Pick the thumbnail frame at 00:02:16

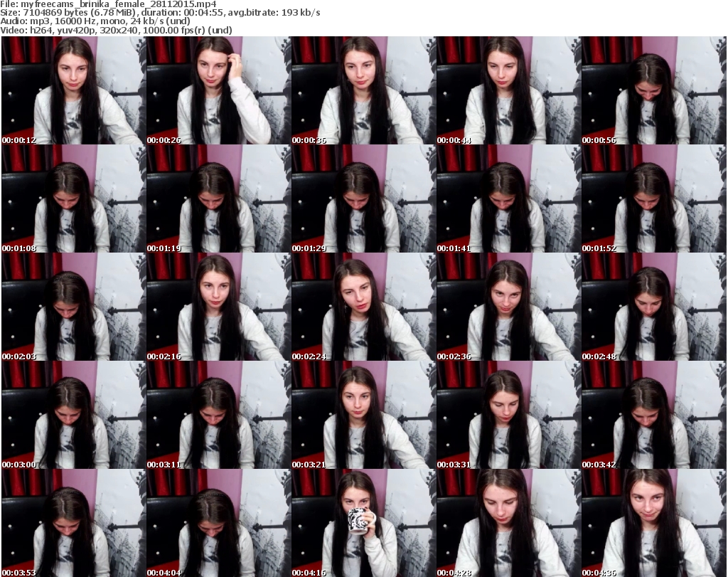(219, 307)
